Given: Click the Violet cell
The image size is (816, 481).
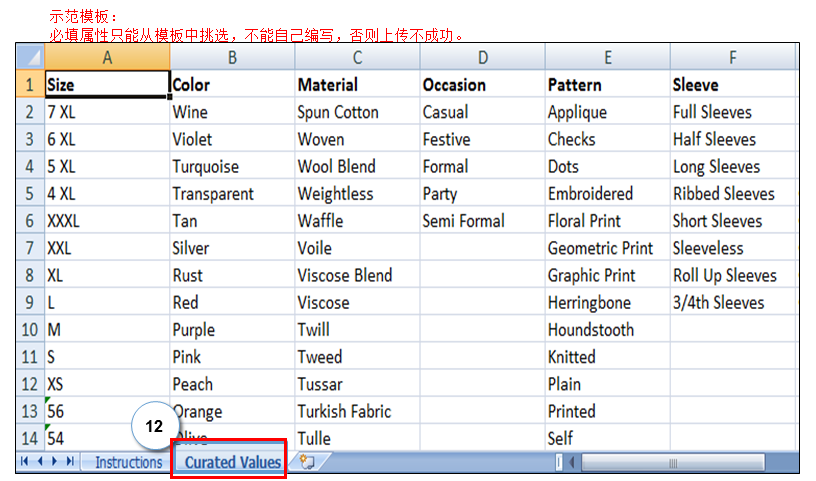Looking at the screenshot, I should tap(232, 138).
